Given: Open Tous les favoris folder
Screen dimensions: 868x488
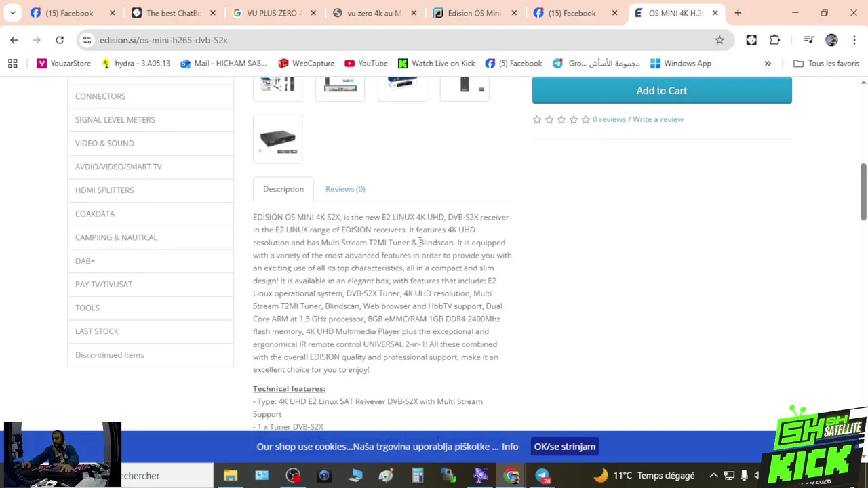Looking at the screenshot, I should click(x=826, y=64).
